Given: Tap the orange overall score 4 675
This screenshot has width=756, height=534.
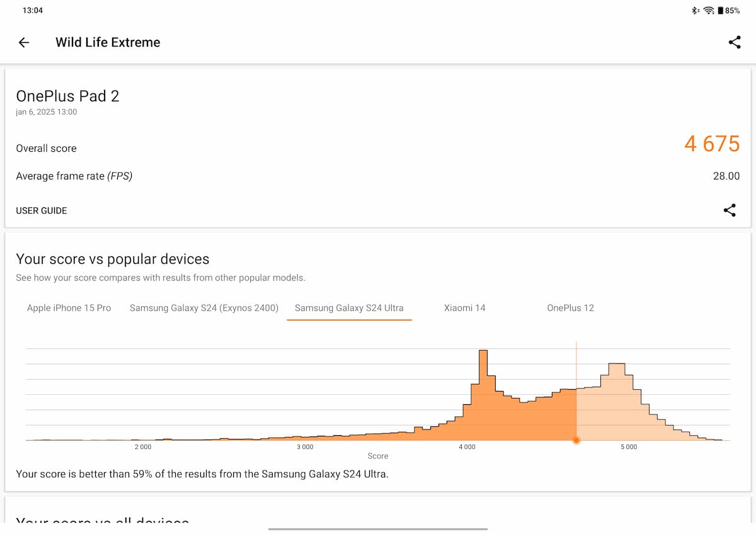Looking at the screenshot, I should coord(712,144).
